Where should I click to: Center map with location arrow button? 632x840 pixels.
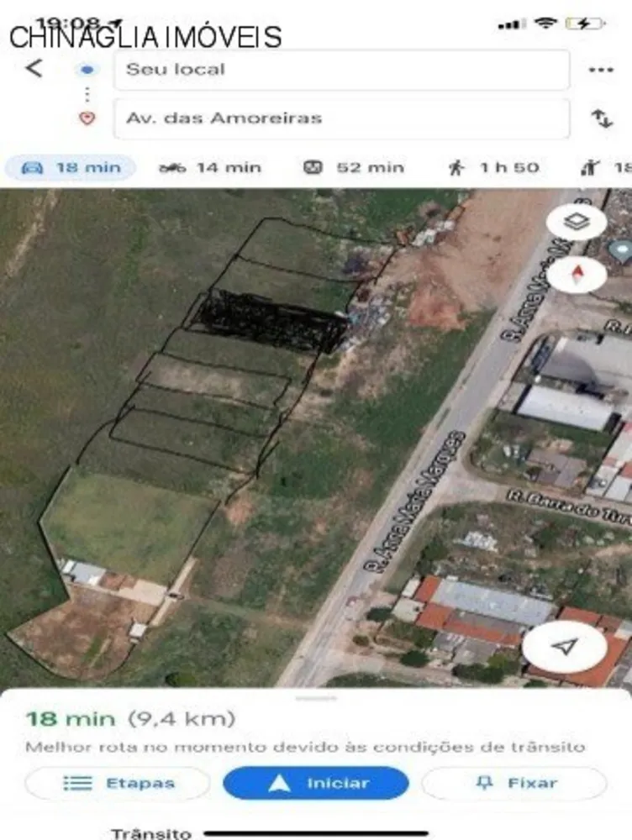(565, 646)
